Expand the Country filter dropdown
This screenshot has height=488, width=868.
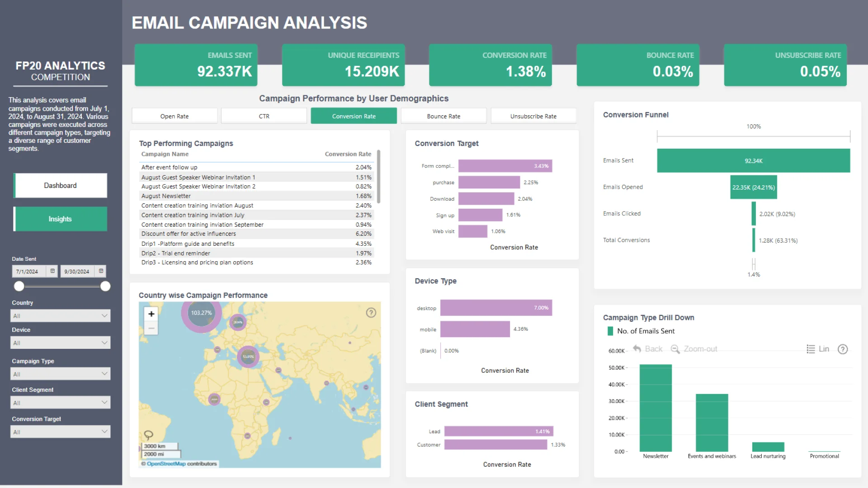tap(61, 316)
